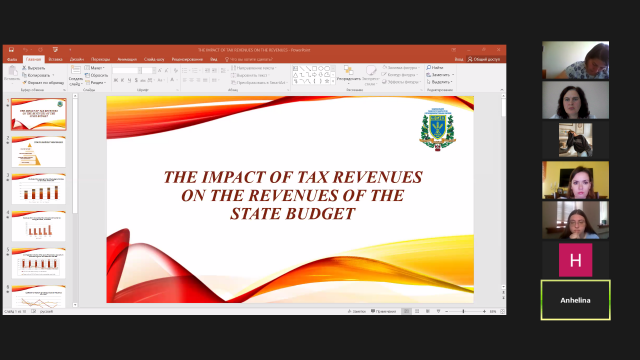Open the Select (Выделить) dropdown
640x360 pixels.
pyautogui.click(x=440, y=82)
